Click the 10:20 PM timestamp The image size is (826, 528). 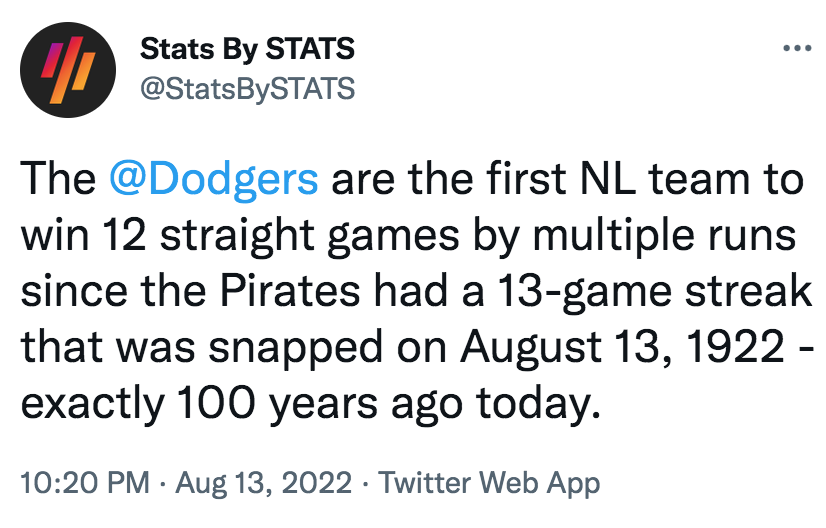(85, 482)
